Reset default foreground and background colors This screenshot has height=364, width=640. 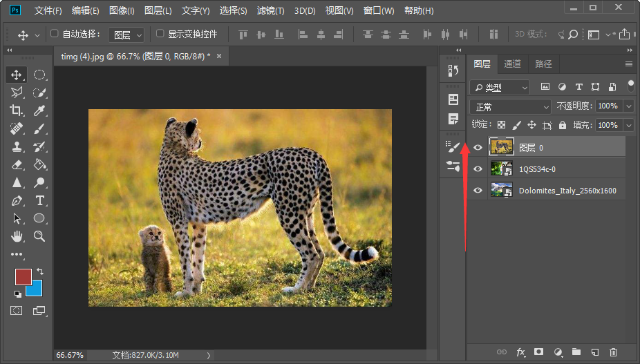17,294
